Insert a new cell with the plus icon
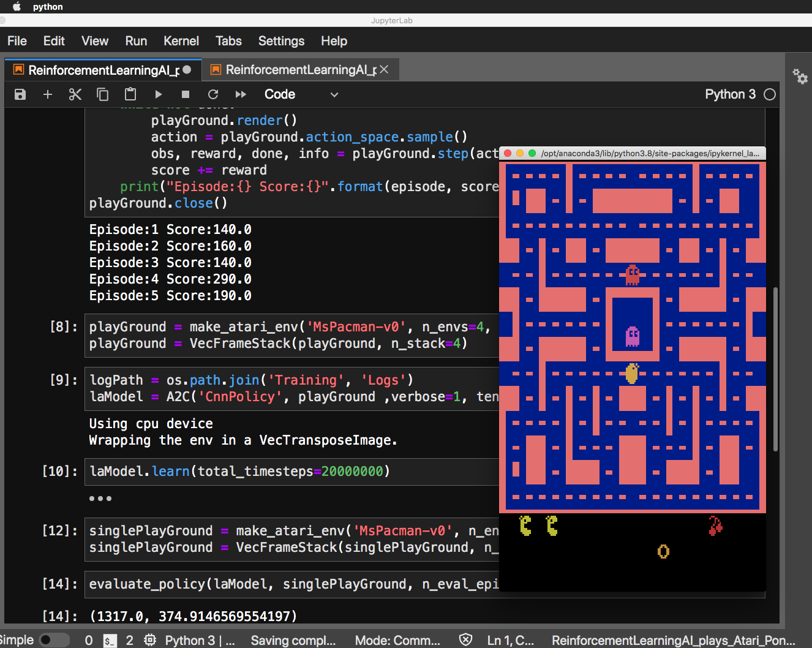The height and width of the screenshot is (648, 812). (x=48, y=94)
